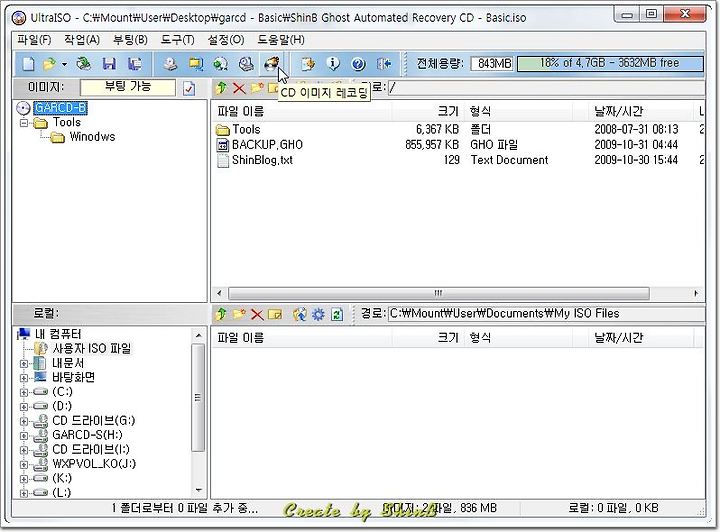This screenshot has height=532, width=720.
Task: Click the Open file toolbar icon
Action: [x=49, y=64]
